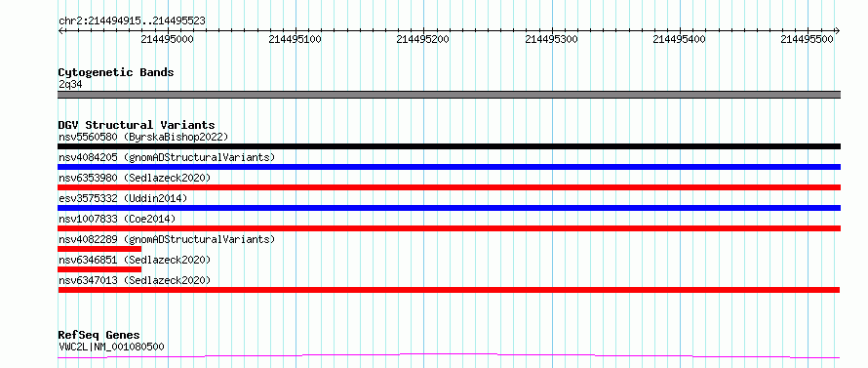Click the red nsv6353980 variant bar

(449, 187)
